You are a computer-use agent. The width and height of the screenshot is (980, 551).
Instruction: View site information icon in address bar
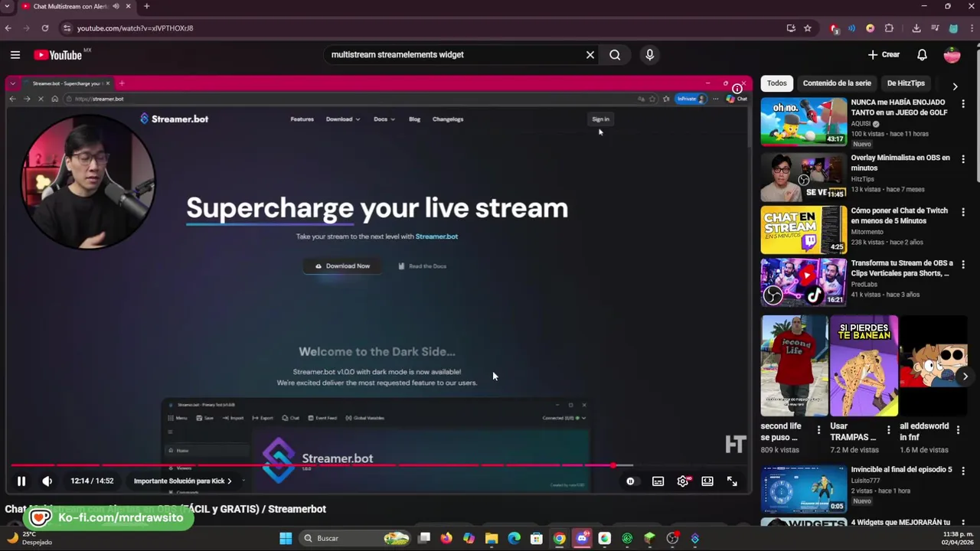67,28
